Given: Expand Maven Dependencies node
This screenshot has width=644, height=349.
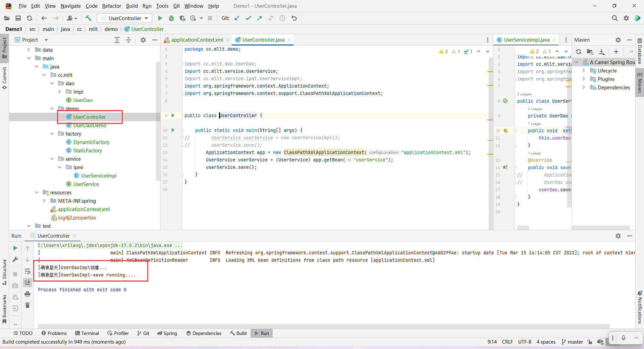Looking at the screenshot, I should coord(584,87).
